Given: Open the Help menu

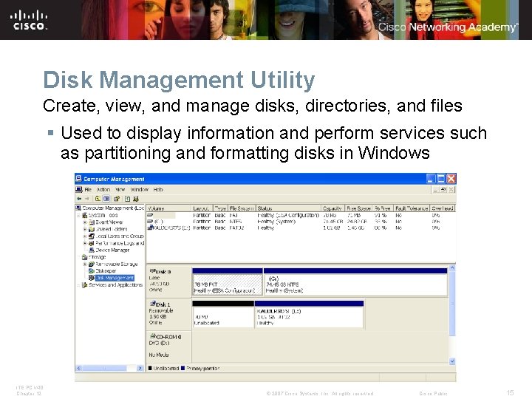Looking at the screenshot, I should (158, 189).
